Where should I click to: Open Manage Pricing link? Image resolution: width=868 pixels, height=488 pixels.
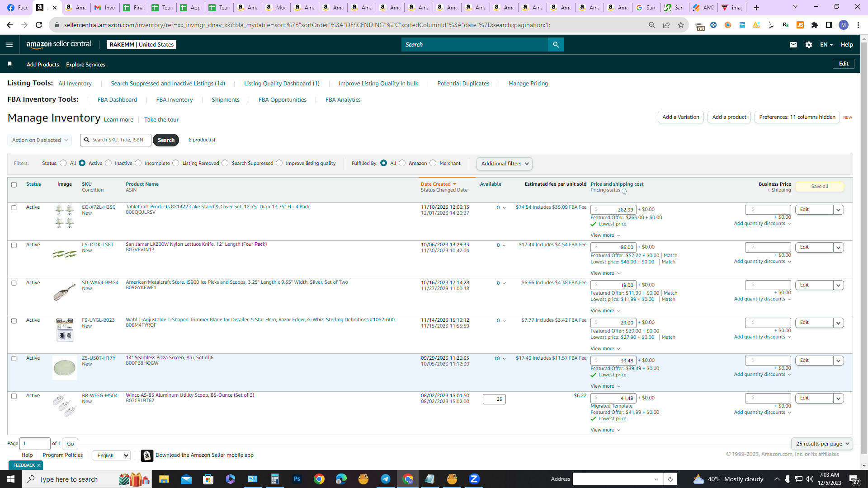point(528,84)
